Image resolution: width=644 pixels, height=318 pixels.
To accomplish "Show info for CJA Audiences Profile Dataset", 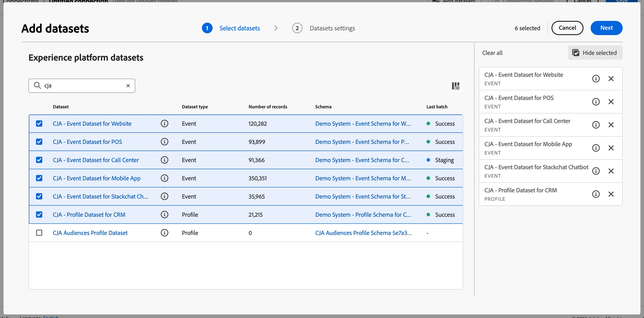I will pos(164,233).
